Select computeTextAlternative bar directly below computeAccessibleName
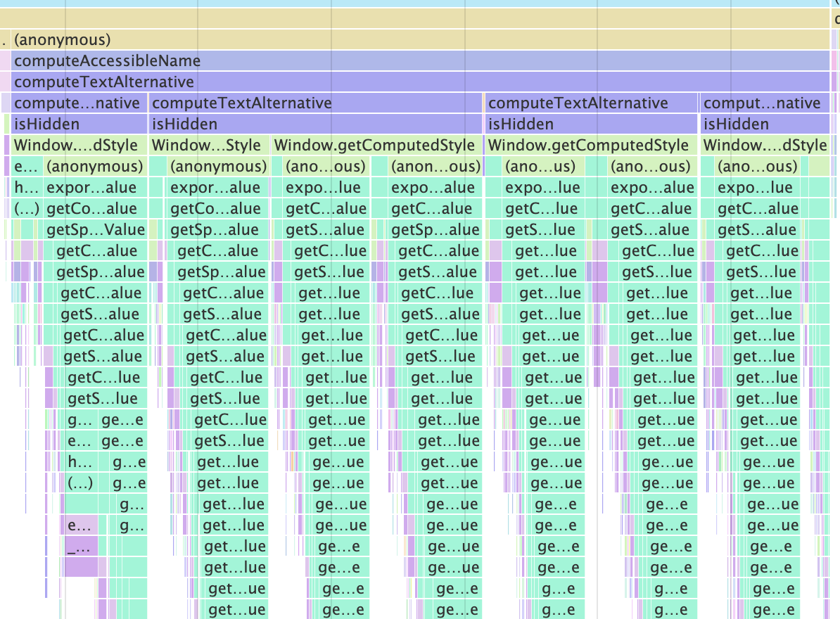 421,82
